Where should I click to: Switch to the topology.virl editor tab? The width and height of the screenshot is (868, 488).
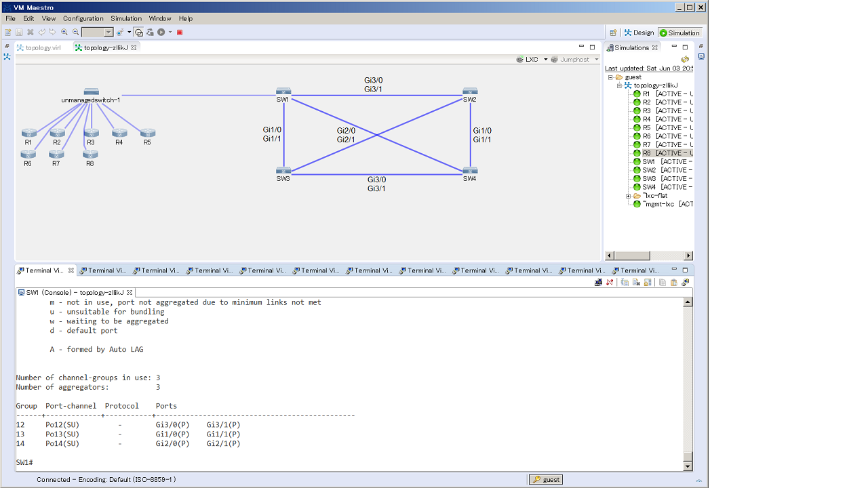[x=38, y=47]
